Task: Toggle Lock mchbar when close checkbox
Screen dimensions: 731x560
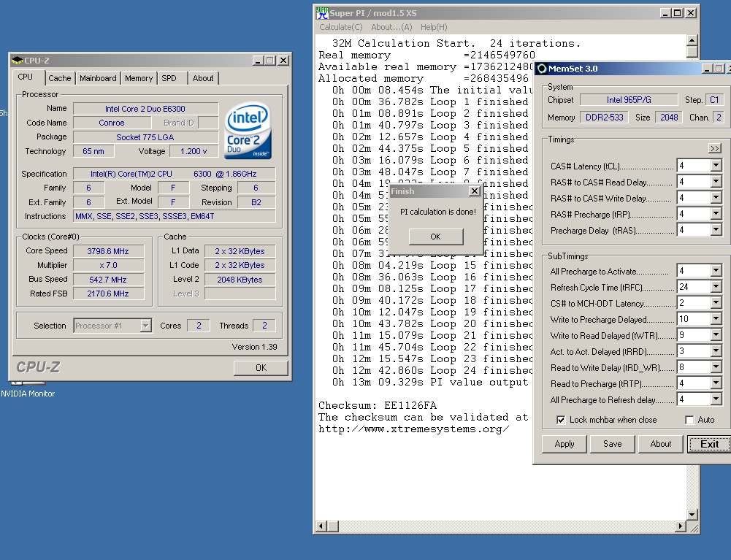Action: coord(561,420)
